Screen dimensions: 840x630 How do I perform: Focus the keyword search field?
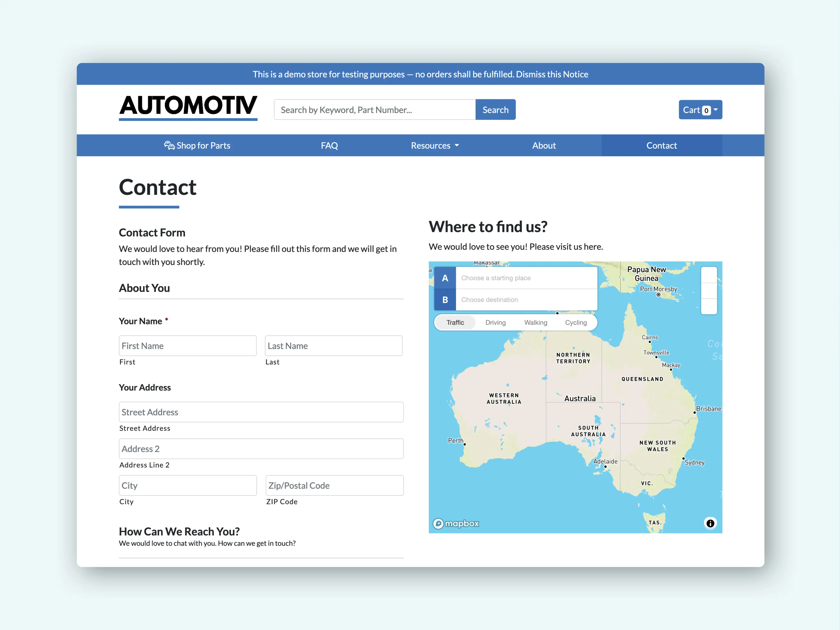click(374, 110)
